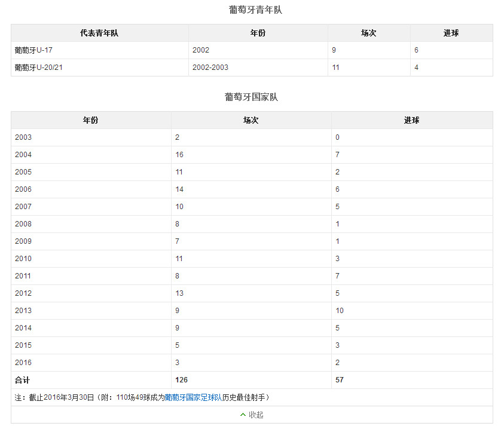
Task: Click the 2002-2003 year cell
Action: [x=210, y=68]
